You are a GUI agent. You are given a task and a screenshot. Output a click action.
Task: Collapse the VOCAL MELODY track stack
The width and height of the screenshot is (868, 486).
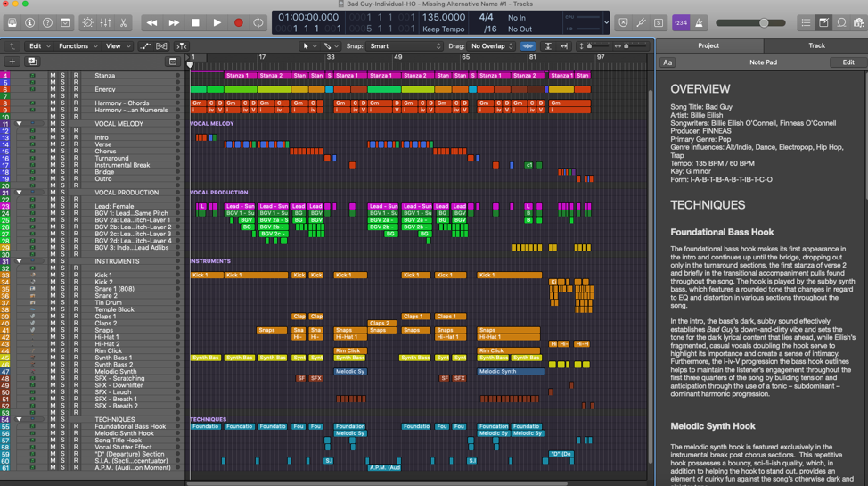[x=20, y=124]
